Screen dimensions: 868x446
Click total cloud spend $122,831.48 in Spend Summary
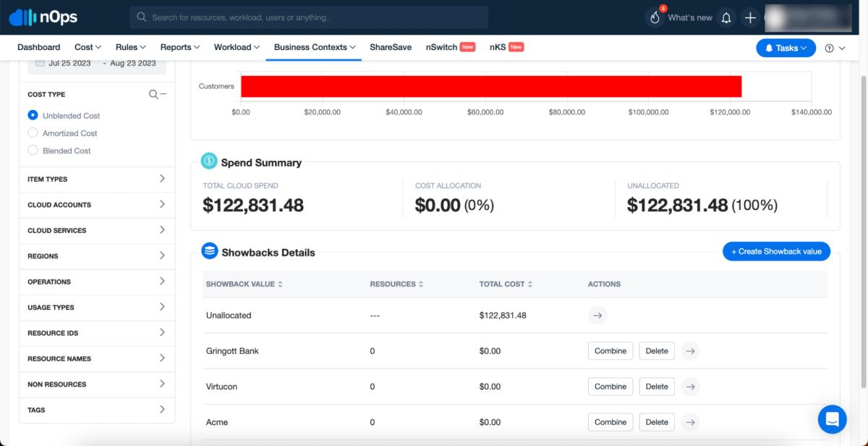pyautogui.click(x=253, y=206)
